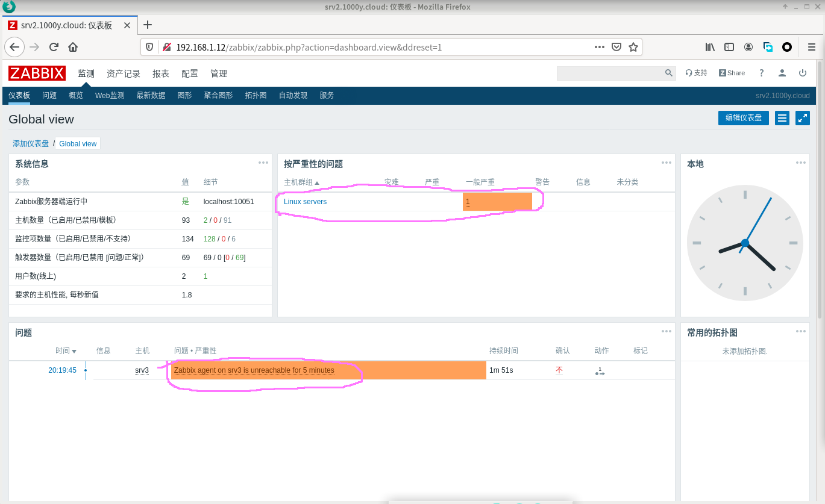Open 系统信息 widget three-dot menu

pos(263,163)
